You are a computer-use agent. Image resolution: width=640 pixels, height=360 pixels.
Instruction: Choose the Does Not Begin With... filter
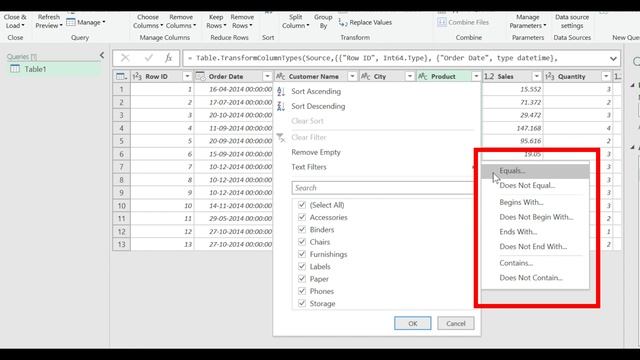click(535, 217)
